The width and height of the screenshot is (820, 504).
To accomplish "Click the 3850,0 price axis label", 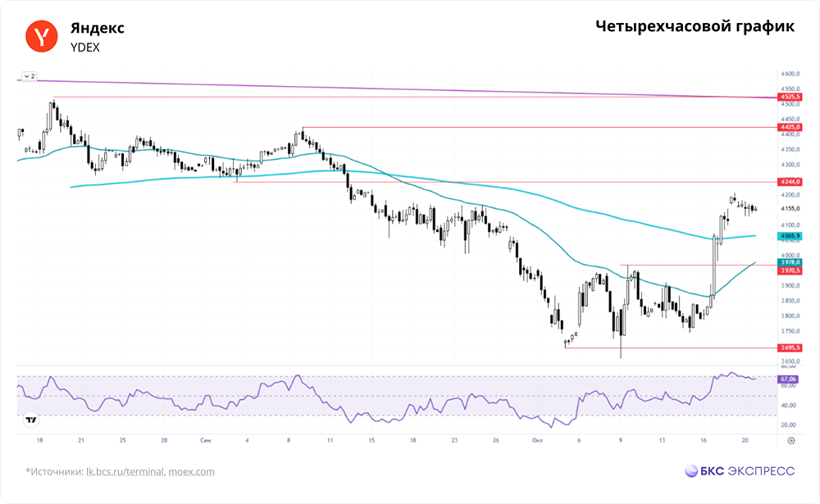I will [x=790, y=301].
